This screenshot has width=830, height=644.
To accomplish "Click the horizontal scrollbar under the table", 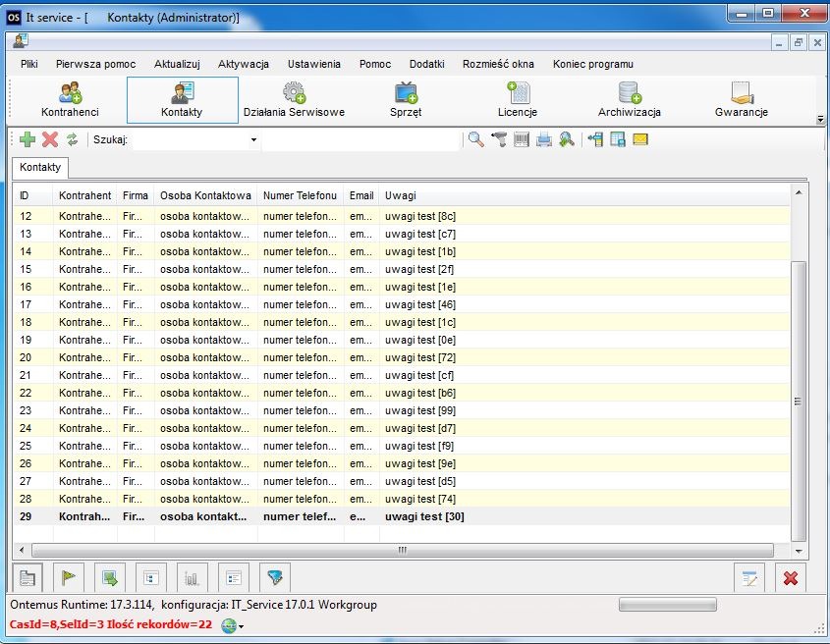I will click(x=403, y=551).
